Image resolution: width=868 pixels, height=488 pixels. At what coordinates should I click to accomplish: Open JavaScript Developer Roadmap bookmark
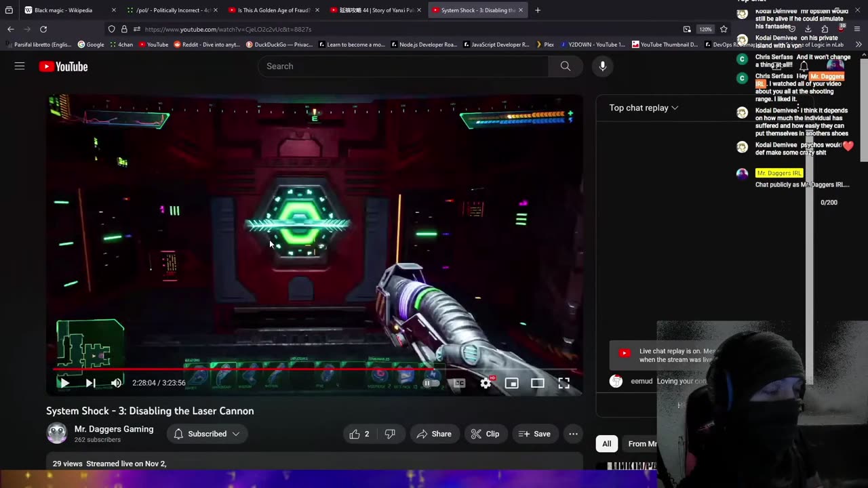pos(496,45)
